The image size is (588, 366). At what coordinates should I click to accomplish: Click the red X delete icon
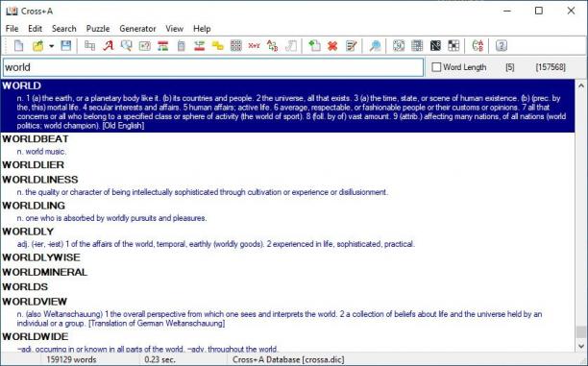(x=332, y=46)
